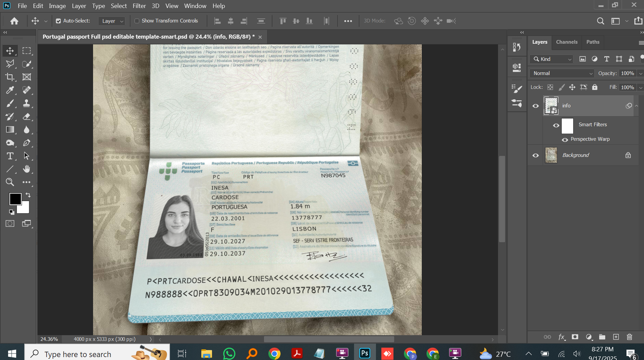The height and width of the screenshot is (360, 644).
Task: Enable Show Transform Controls
Action: (137, 21)
